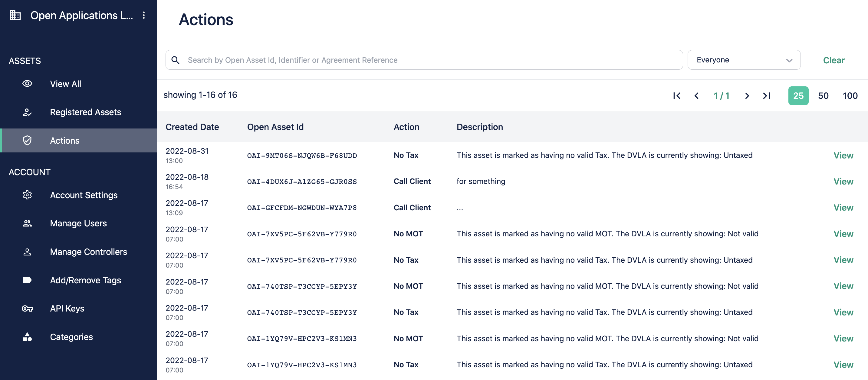Show 100 results per page

(850, 96)
